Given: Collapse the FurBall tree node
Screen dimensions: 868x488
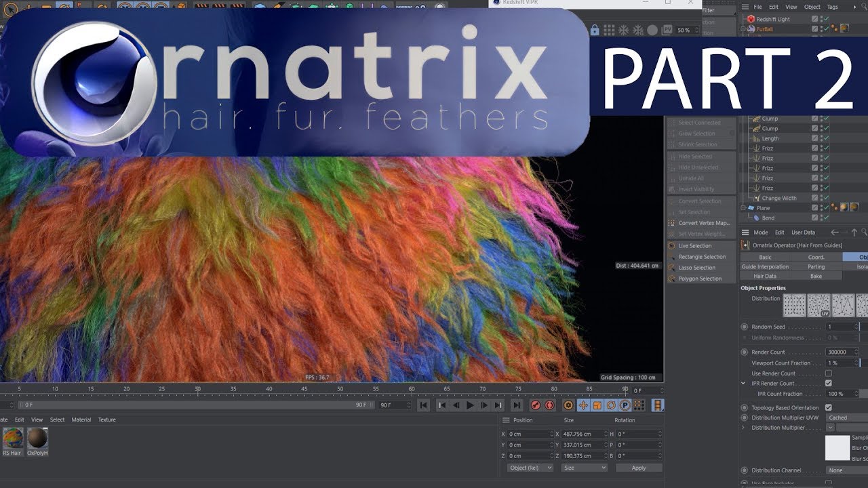Looking at the screenshot, I should (x=744, y=29).
